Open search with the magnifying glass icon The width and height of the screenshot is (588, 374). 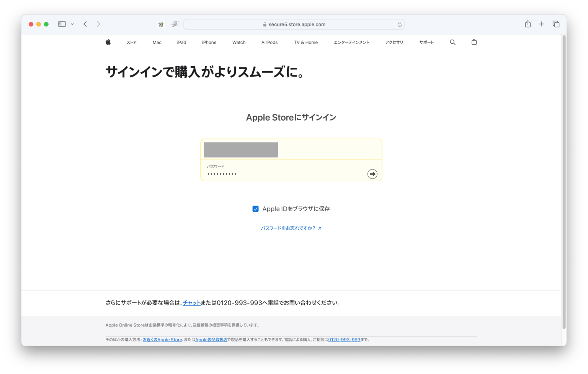pos(452,42)
